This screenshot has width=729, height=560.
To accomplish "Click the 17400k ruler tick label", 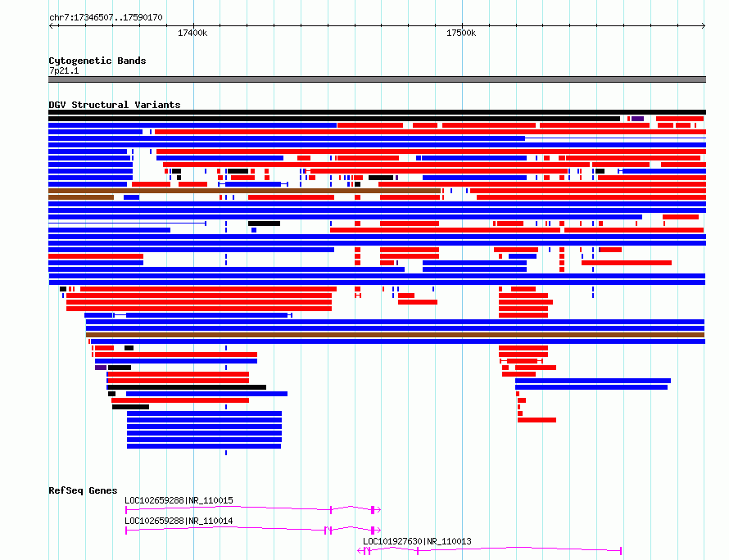I will coord(192,33).
